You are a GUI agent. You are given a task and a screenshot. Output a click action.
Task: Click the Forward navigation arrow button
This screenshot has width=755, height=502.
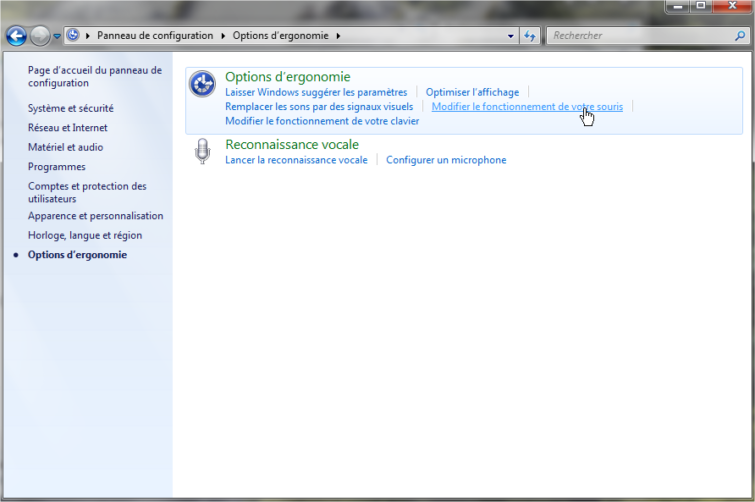tap(40, 36)
